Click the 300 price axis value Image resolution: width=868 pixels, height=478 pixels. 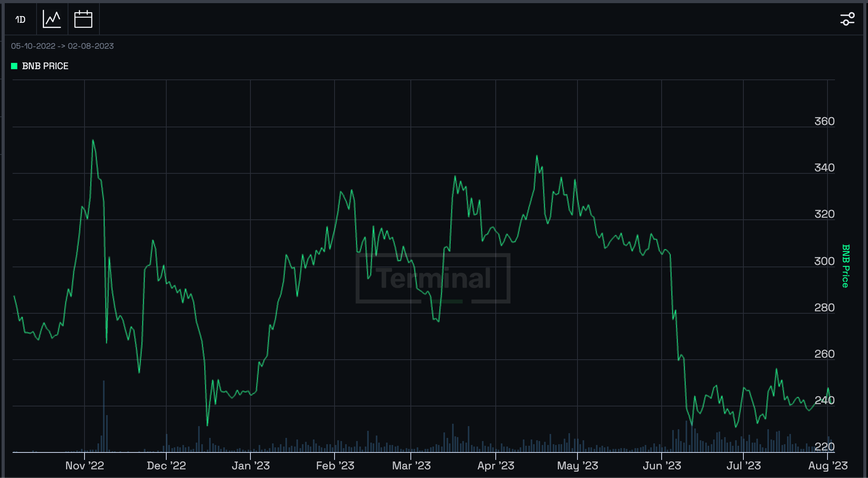824,261
